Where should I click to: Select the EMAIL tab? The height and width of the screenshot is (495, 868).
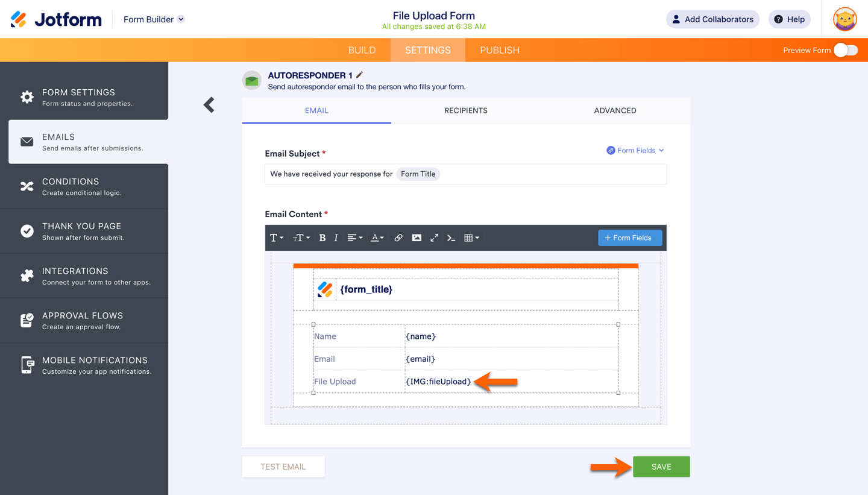point(316,111)
